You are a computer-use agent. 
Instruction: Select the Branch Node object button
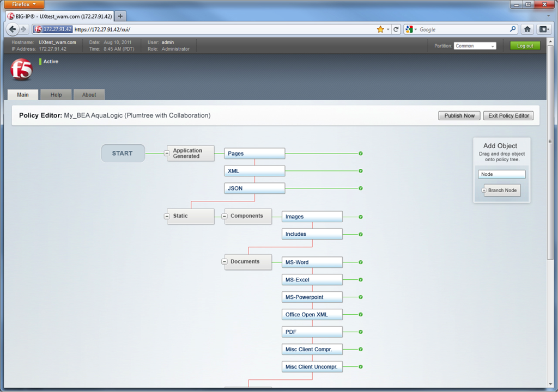pyautogui.click(x=502, y=191)
